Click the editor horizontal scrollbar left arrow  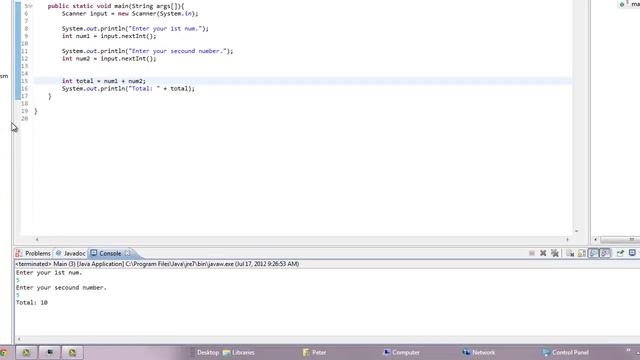tap(37, 240)
